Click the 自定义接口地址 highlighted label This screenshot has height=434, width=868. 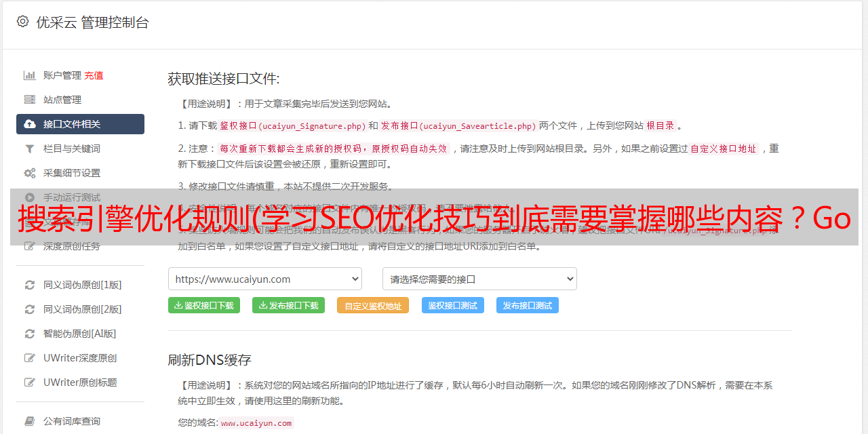tap(724, 149)
